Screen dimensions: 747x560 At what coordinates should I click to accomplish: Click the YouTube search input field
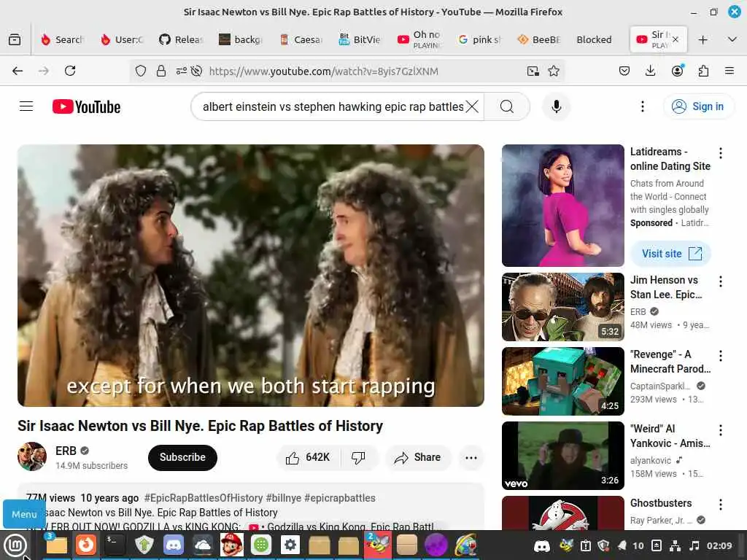[x=333, y=106]
